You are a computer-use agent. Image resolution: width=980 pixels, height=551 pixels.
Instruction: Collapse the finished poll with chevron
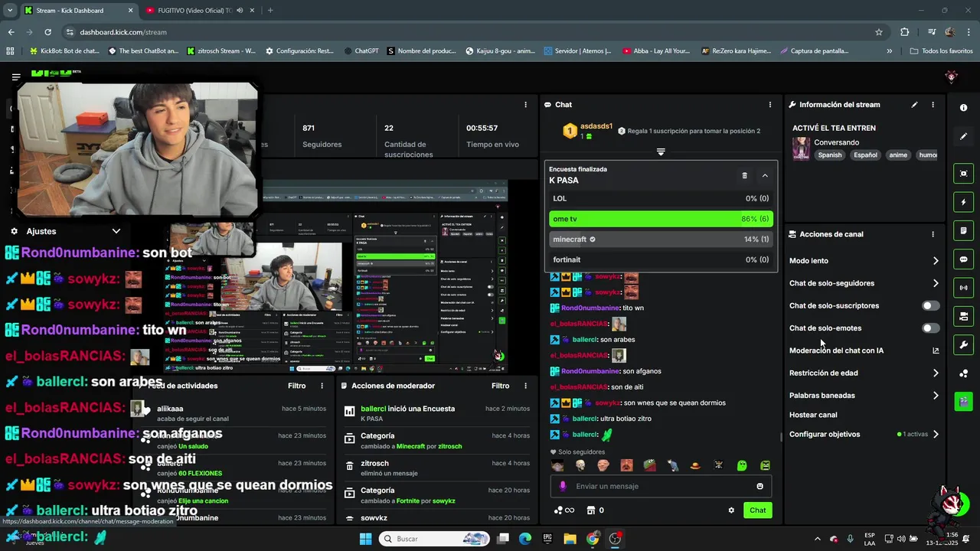[x=765, y=176]
